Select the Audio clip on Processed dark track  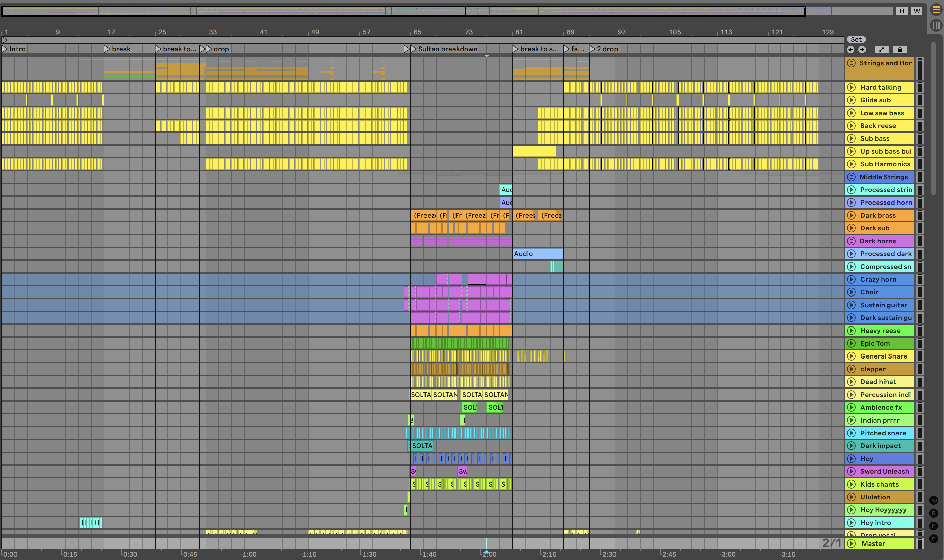coord(537,254)
